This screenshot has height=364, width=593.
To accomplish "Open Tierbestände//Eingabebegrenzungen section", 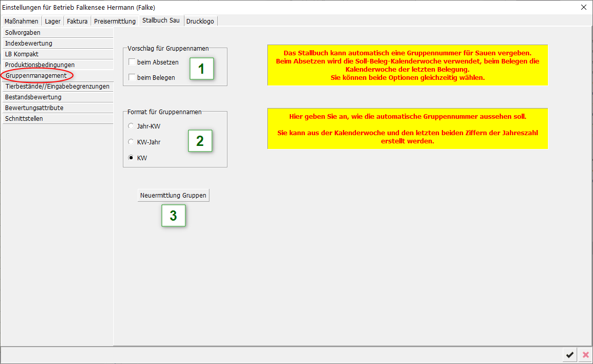I will [x=57, y=87].
